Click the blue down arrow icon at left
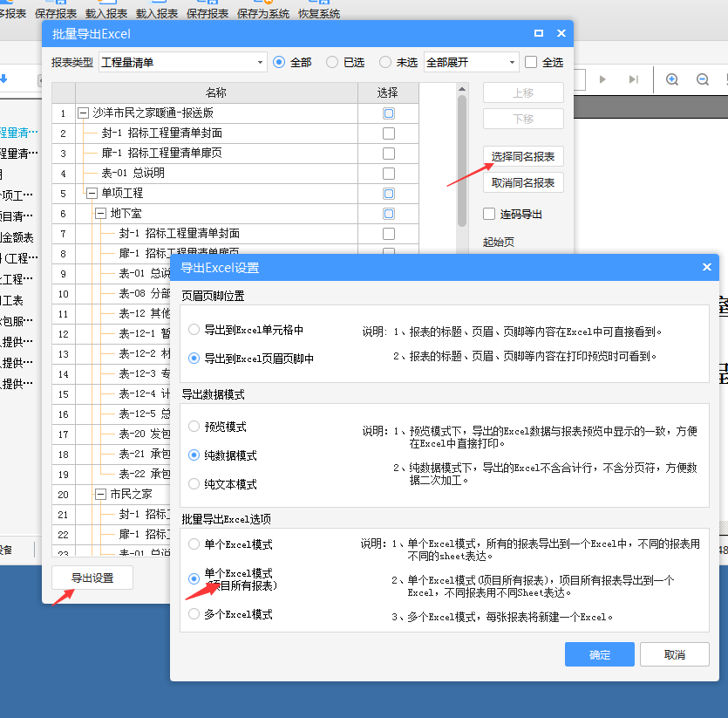728x718 pixels. click(3, 79)
